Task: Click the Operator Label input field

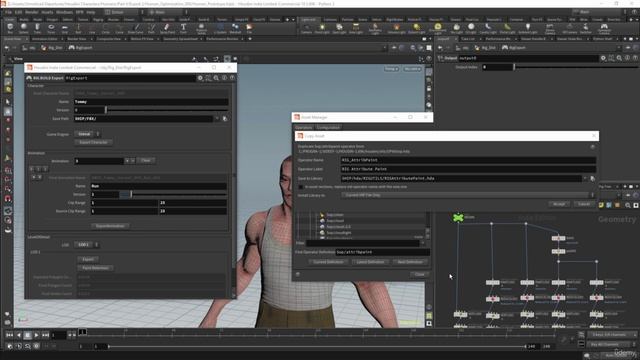Action: [468, 169]
